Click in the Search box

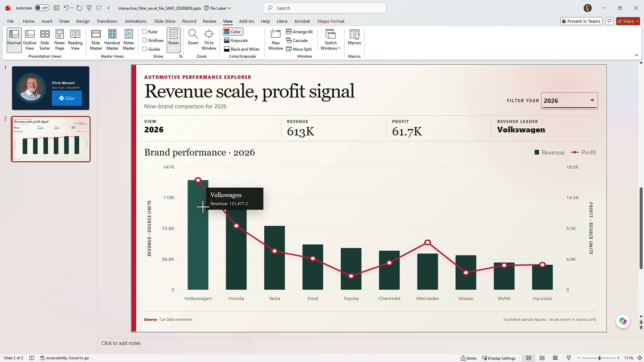pyautogui.click(x=325, y=8)
